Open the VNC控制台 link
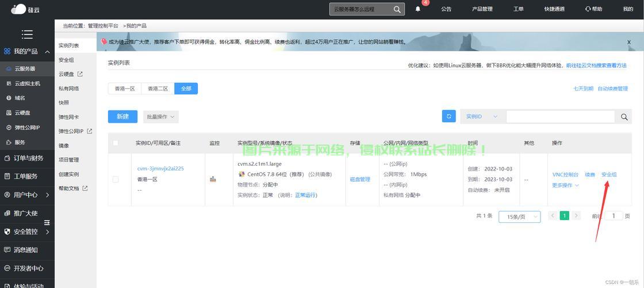 [x=566, y=175]
